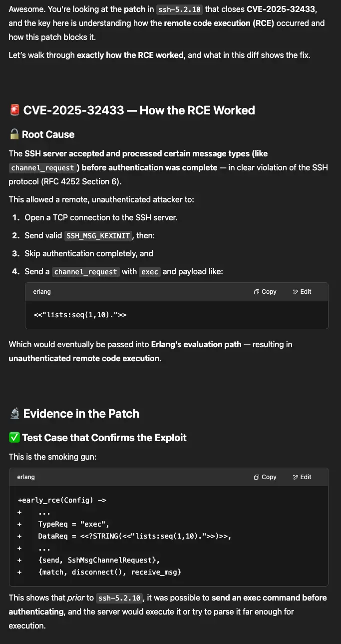Click the channel_request inline code in step 4
Screen dimensions: 341x644
point(86,272)
